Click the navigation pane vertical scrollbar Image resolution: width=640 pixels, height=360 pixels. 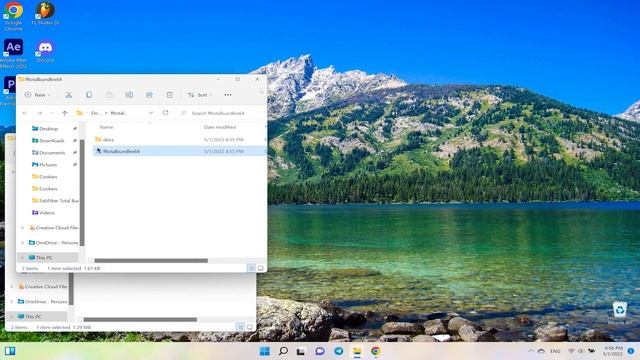[x=82, y=192]
